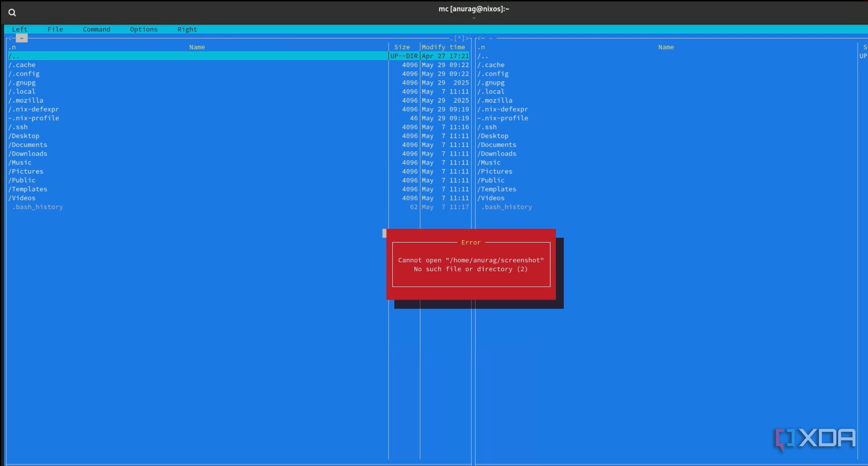The height and width of the screenshot is (466, 868).
Task: Open left panel directory history list [^]
Action: click(459, 38)
